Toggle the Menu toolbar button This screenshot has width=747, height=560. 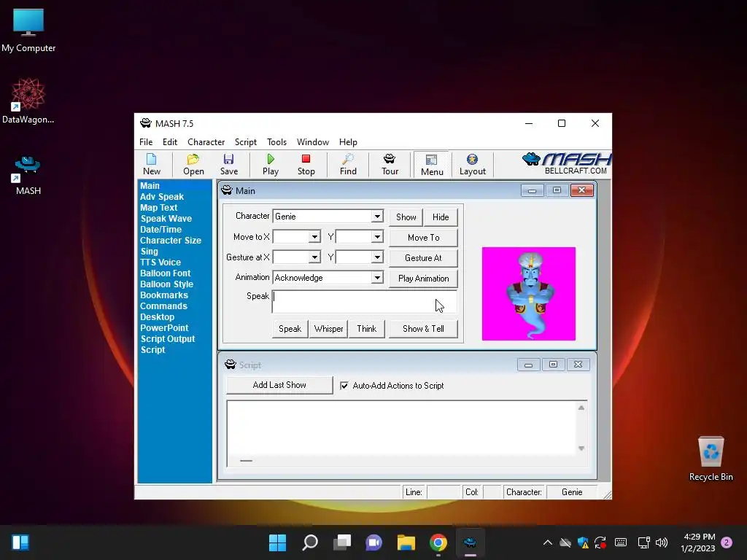point(432,165)
